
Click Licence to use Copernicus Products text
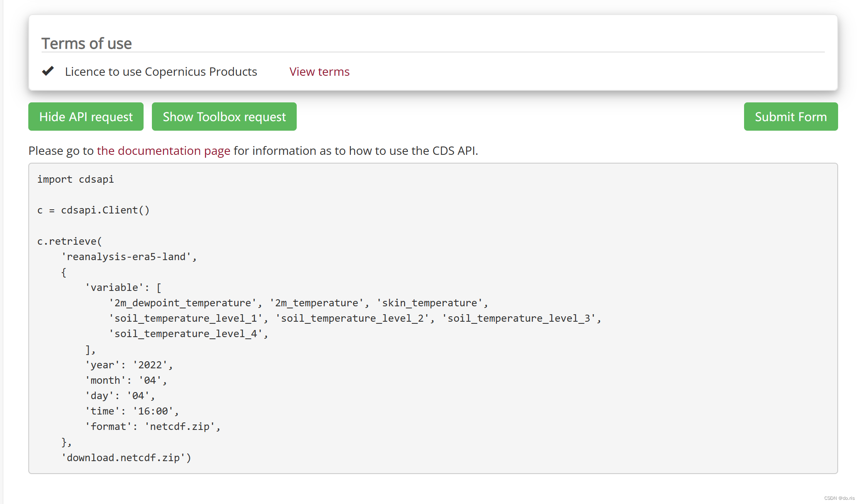pos(161,72)
